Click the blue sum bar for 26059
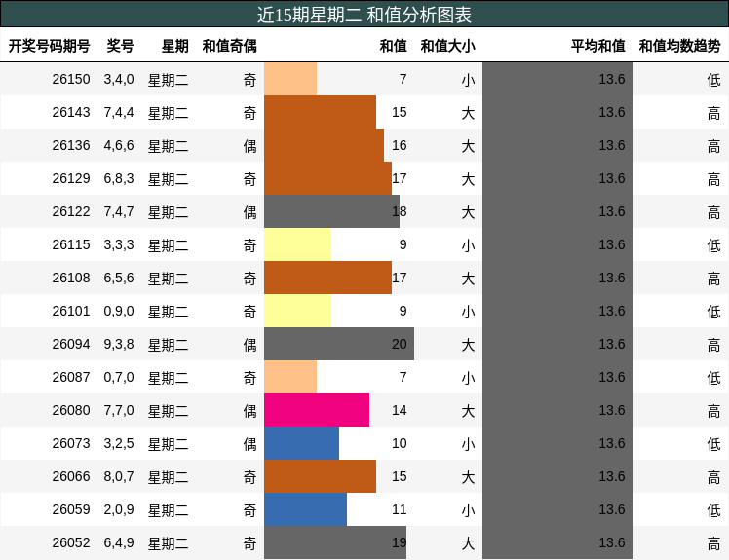Screen dimensions: 729x560 tap(305, 509)
